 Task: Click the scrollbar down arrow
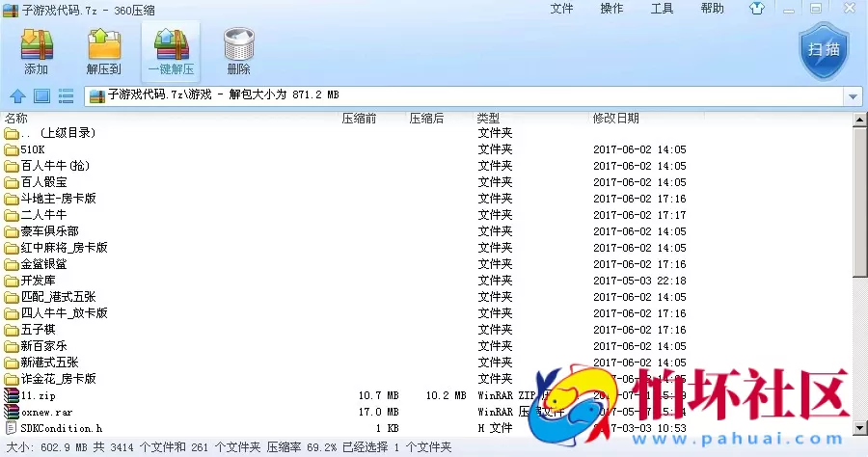click(x=859, y=428)
